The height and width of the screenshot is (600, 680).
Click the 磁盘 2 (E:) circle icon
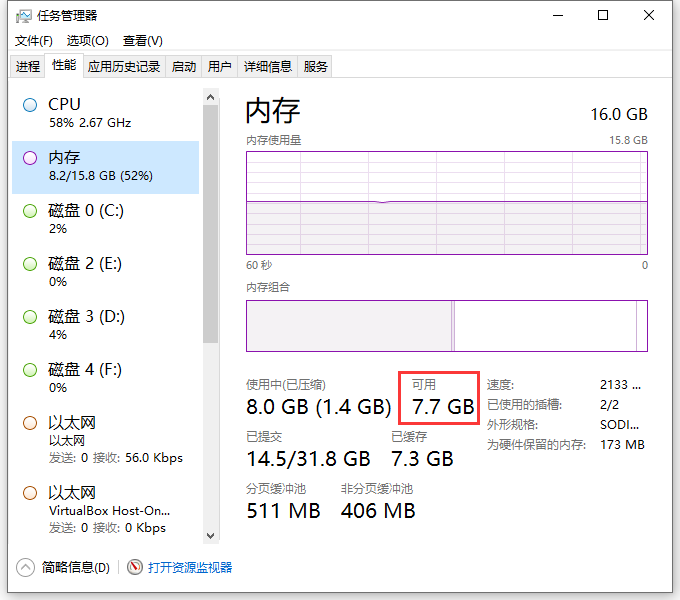point(30,264)
